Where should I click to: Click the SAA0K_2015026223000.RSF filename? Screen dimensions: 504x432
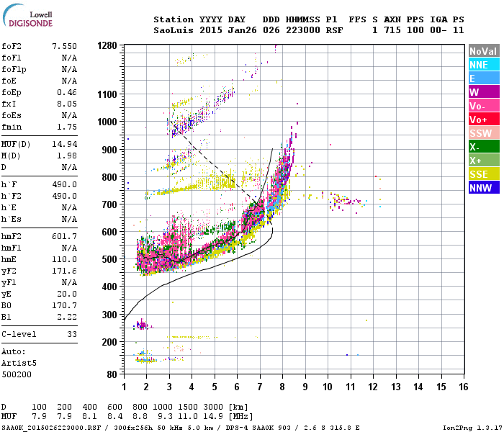click(x=51, y=428)
